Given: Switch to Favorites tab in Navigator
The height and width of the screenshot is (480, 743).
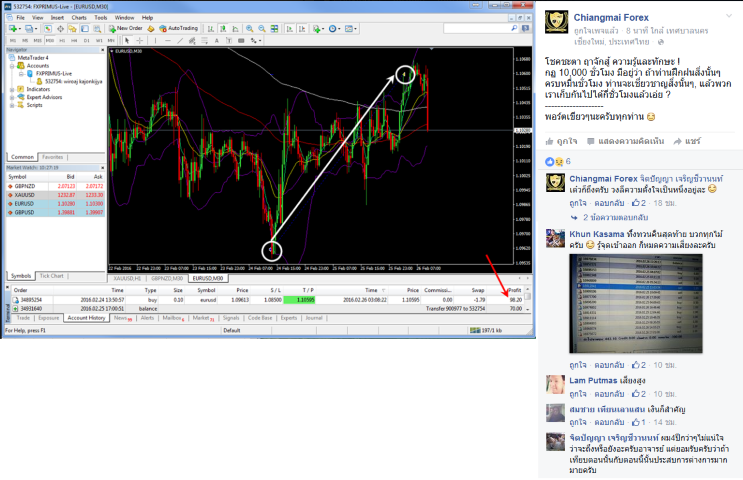Looking at the screenshot, I should pyautogui.click(x=52, y=157).
